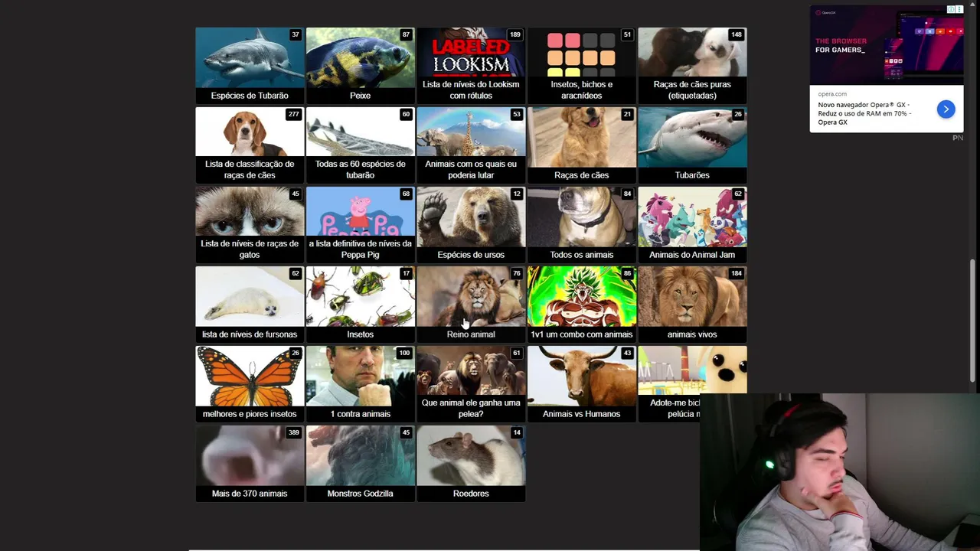Open the 'Insetos' beetle template
This screenshot has height=551, width=980.
(360, 304)
